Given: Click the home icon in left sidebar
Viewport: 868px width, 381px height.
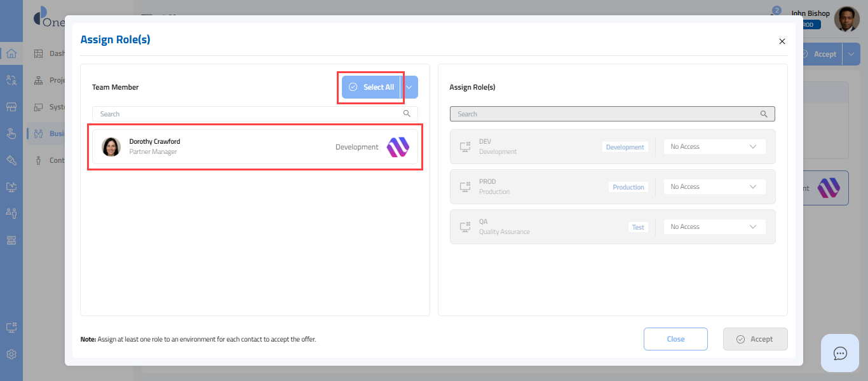Looking at the screenshot, I should [x=11, y=53].
